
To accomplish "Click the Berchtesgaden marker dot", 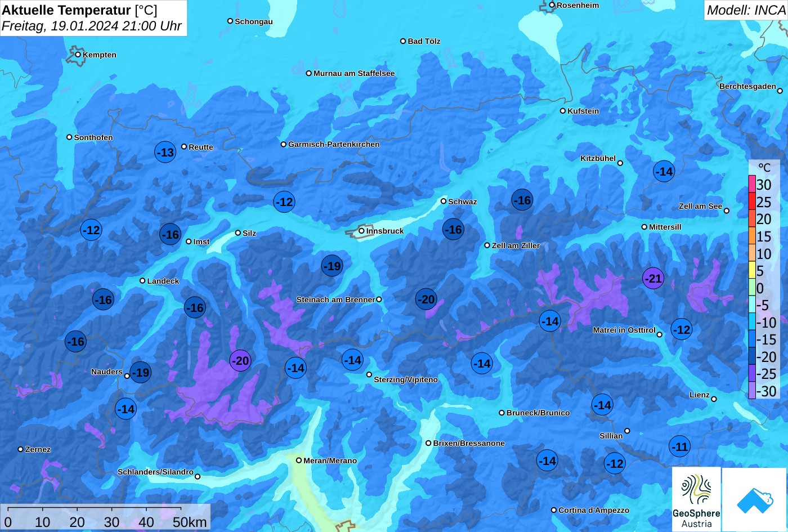I will click(x=780, y=91).
